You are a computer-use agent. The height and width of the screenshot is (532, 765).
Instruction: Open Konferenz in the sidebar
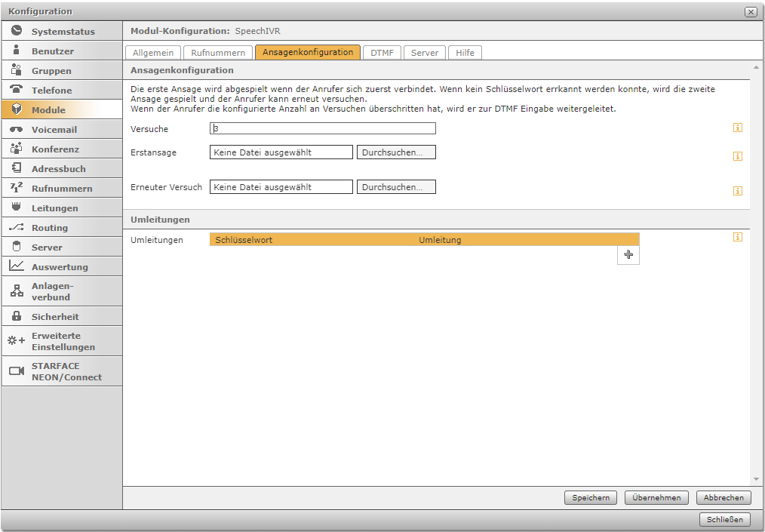click(62, 149)
